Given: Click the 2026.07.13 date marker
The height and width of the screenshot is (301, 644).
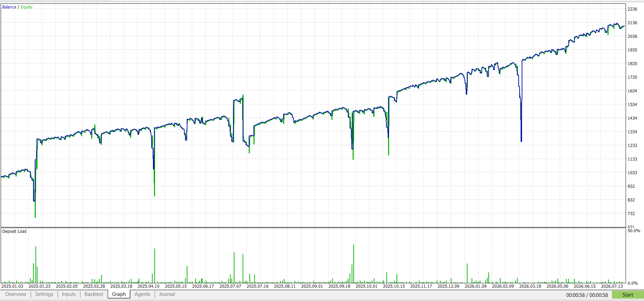Looking at the screenshot, I should (612, 286).
